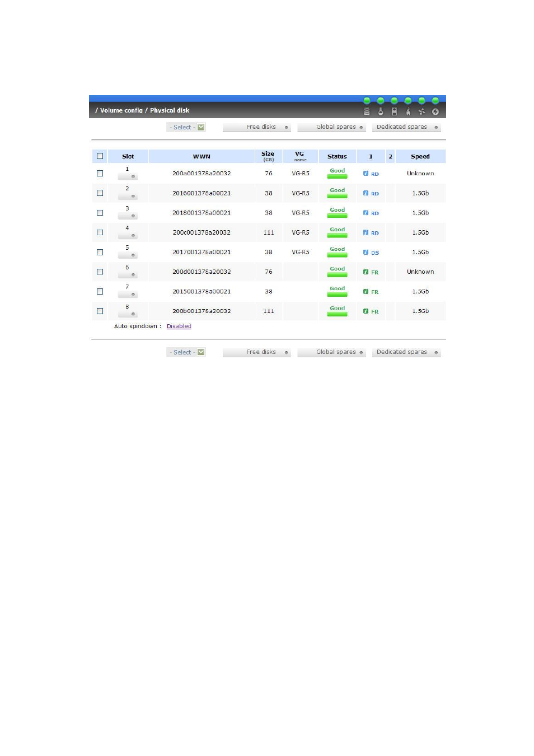The width and height of the screenshot is (534, 756).
Task: Click the blue info icon in slot 3 row
Action: [x=366, y=213]
